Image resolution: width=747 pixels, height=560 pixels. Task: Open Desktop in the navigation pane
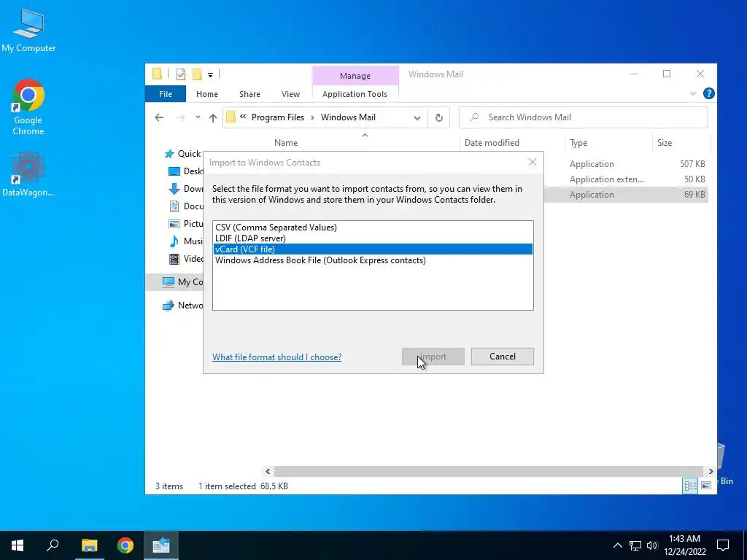[187, 171]
